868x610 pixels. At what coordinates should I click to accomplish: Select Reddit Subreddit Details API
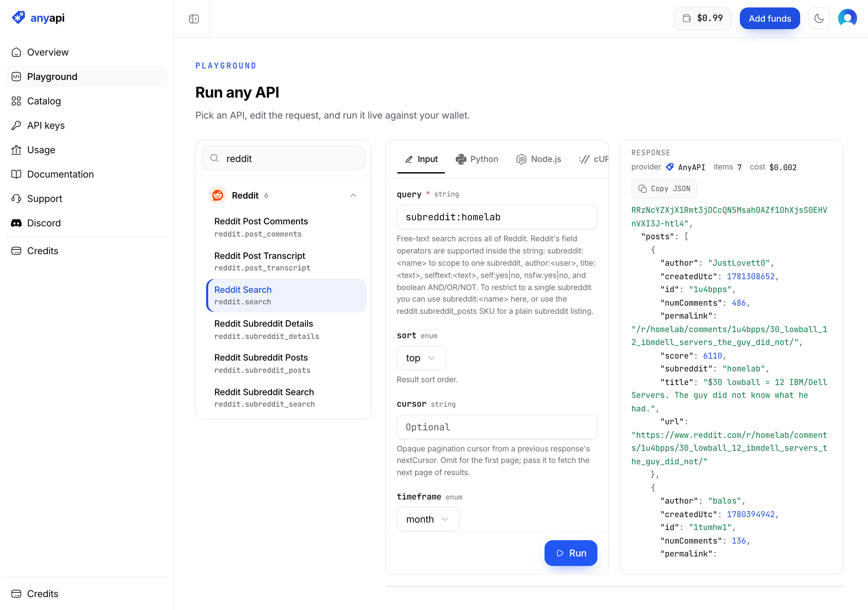(x=286, y=329)
